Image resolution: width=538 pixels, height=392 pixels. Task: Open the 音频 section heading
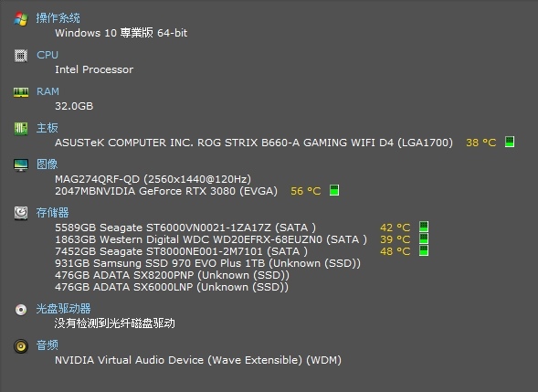(x=47, y=345)
